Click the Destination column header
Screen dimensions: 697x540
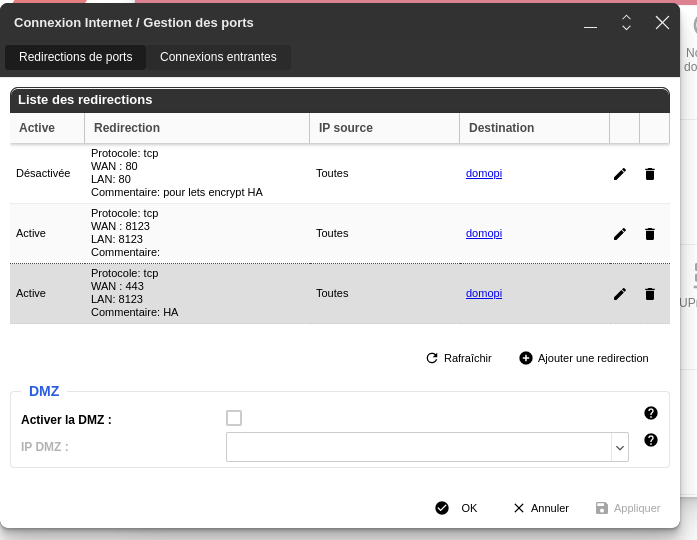tap(534, 128)
